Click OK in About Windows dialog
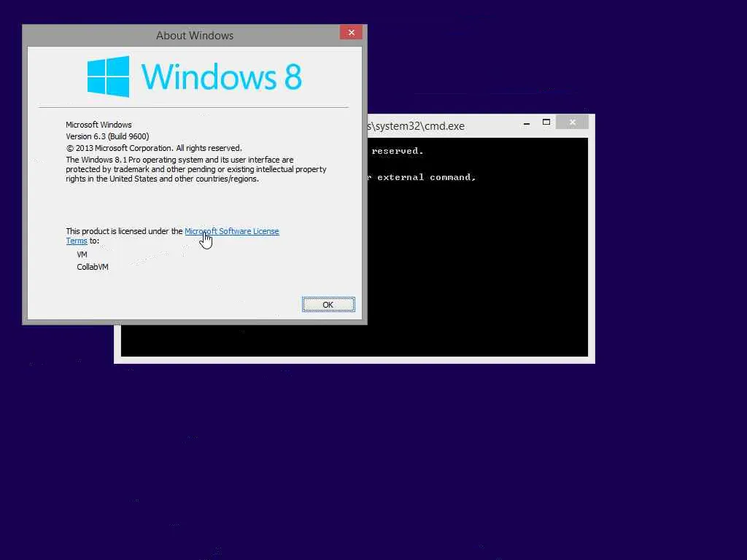The height and width of the screenshot is (560, 747). 328,304
